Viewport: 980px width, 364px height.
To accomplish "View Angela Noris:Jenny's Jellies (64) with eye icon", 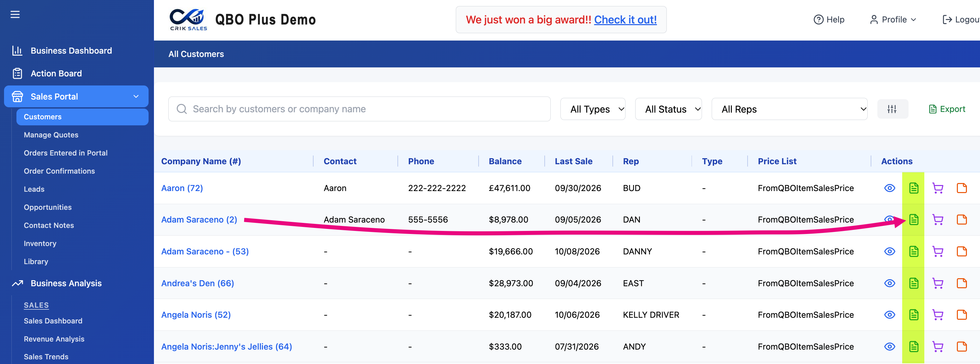I will click(889, 347).
